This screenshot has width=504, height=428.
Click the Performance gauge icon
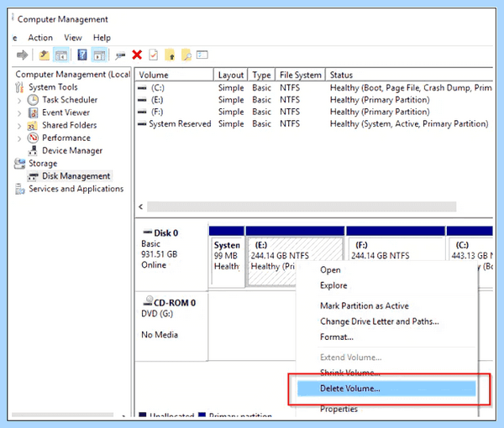pos(33,138)
